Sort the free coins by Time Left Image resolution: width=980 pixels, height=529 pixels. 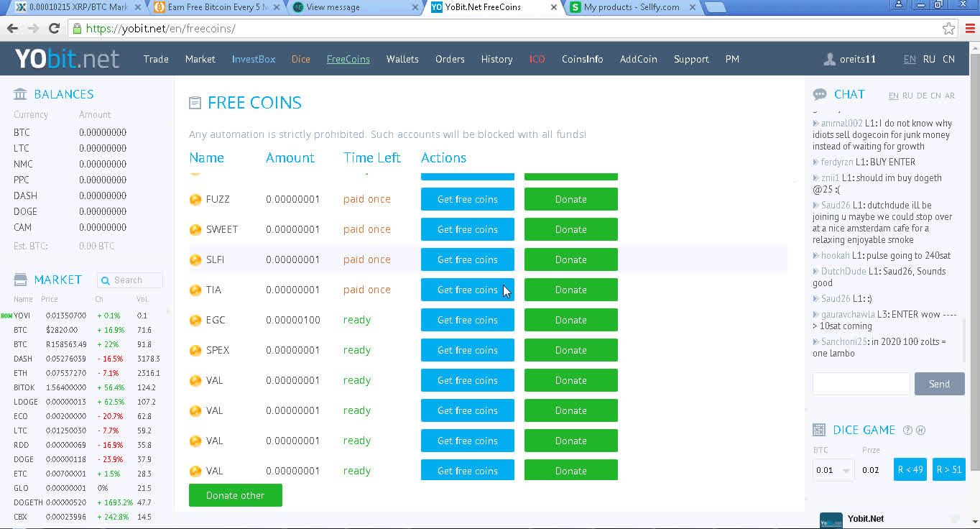pyautogui.click(x=371, y=157)
